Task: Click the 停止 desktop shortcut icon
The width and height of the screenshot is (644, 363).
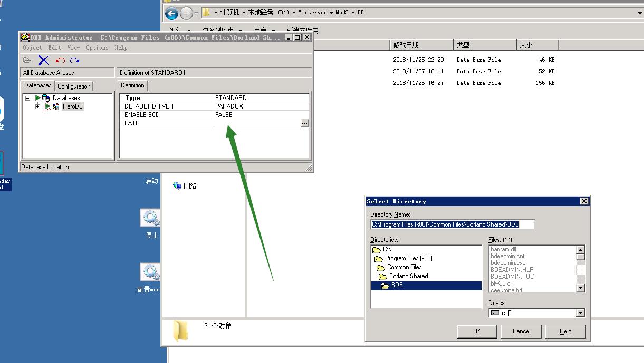Action: pyautogui.click(x=151, y=218)
